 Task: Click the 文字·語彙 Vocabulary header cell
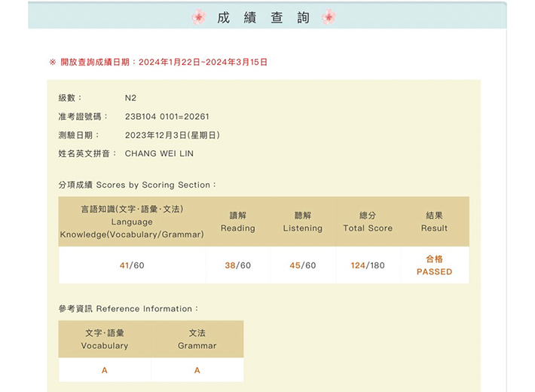click(105, 339)
